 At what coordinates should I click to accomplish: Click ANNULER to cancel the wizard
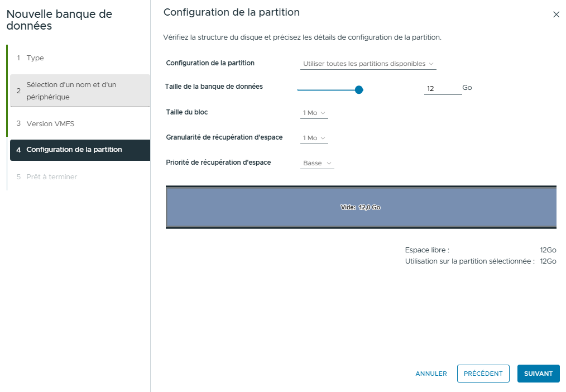point(430,374)
